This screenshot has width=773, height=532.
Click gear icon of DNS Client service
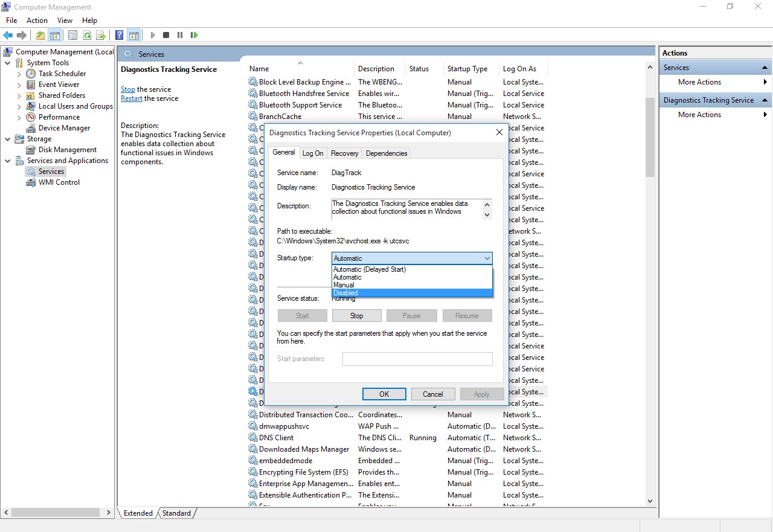252,438
